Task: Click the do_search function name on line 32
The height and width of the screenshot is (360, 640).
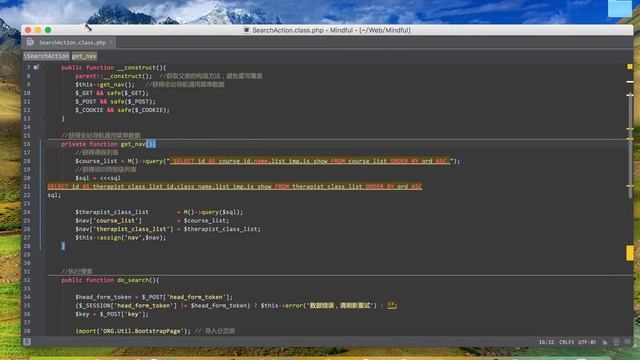Action: (x=133, y=280)
